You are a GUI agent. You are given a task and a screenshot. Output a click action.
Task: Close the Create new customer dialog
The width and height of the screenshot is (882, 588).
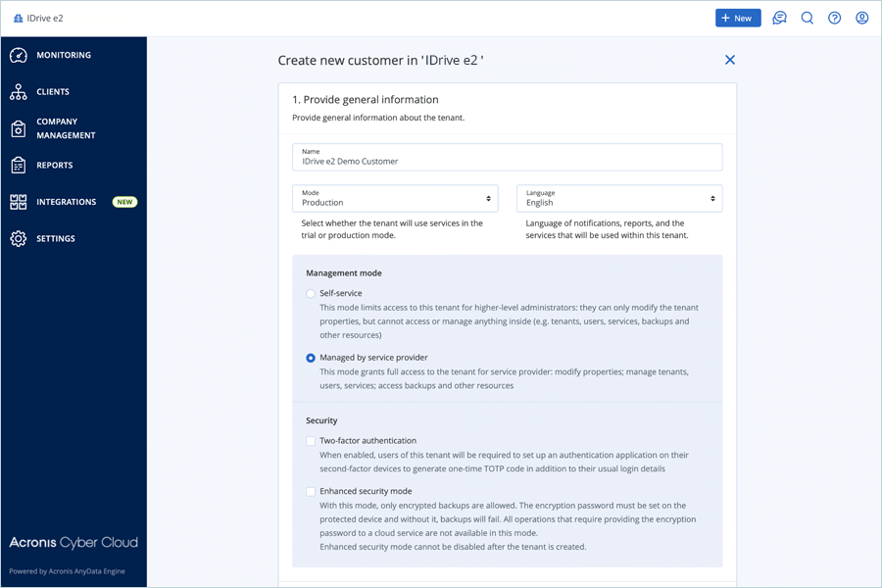pyautogui.click(x=729, y=60)
